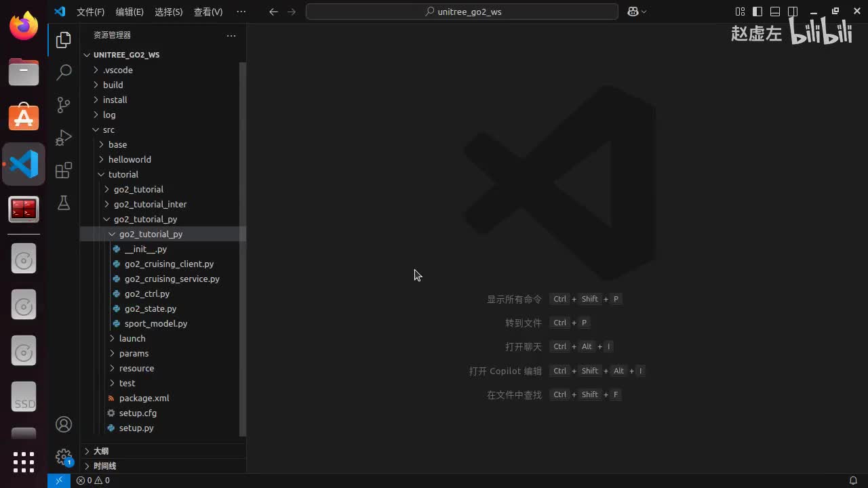Open the Run and Debug view
The height and width of the screenshot is (488, 868).
[64, 138]
